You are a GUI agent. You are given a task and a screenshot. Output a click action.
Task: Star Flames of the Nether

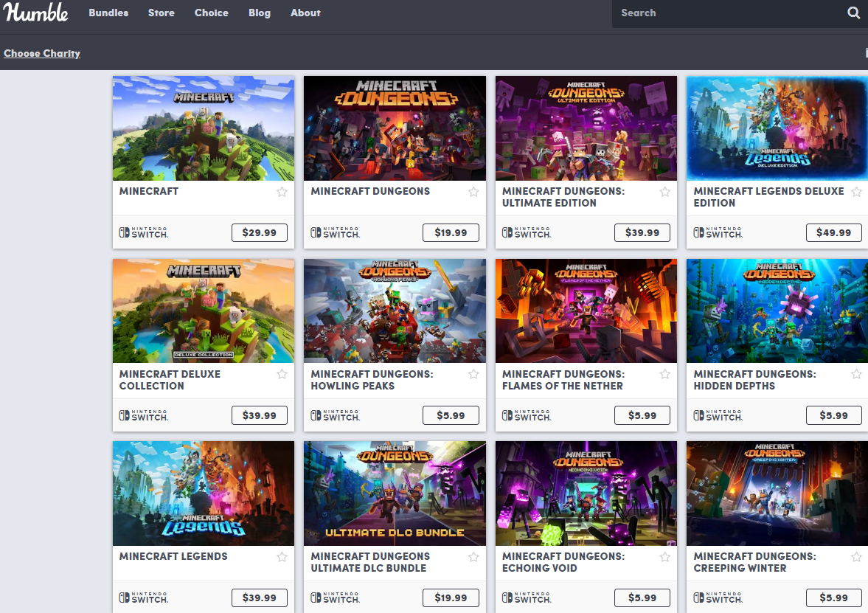pyautogui.click(x=665, y=374)
